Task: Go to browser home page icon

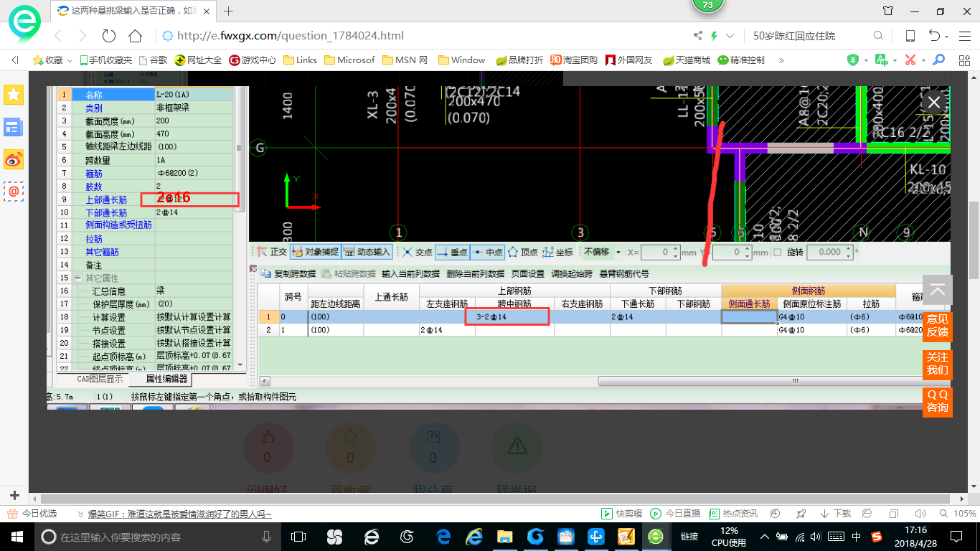Action: pyautogui.click(x=135, y=36)
